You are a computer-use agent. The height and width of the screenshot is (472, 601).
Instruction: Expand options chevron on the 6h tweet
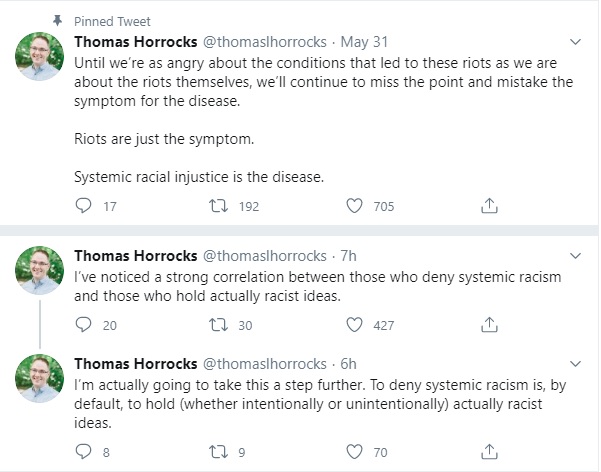[x=576, y=364]
